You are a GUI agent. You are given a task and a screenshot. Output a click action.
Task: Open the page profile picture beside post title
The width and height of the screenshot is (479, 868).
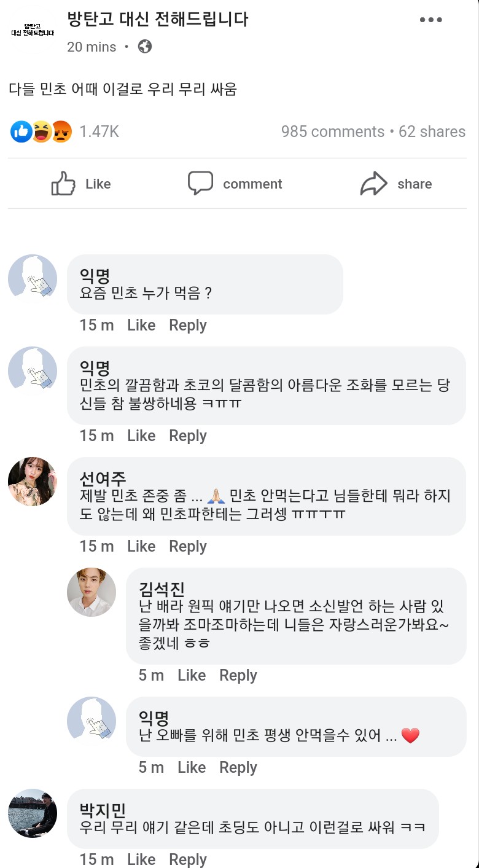(x=32, y=29)
